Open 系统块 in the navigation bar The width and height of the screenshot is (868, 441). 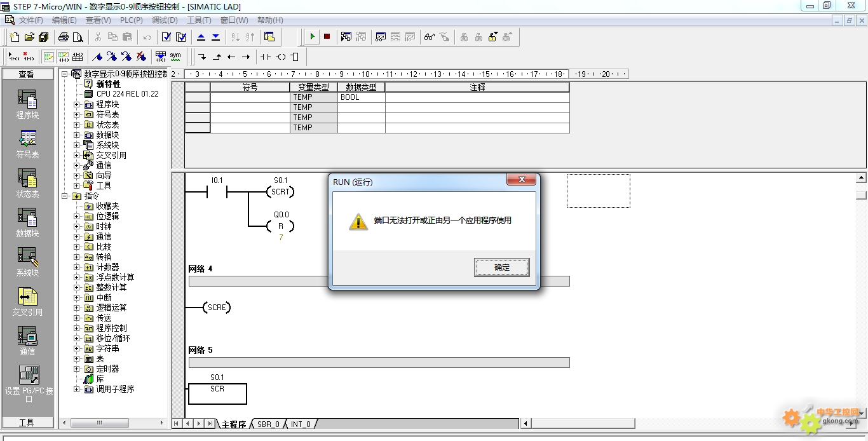(27, 262)
